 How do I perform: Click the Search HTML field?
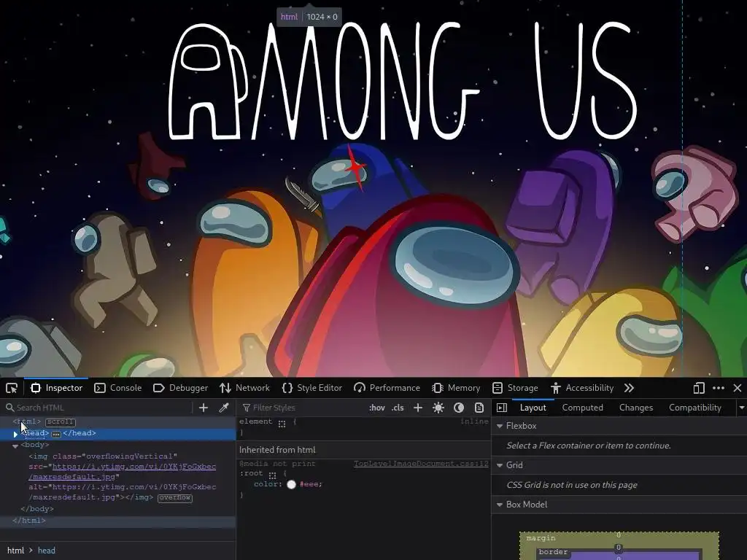[x=98, y=408]
